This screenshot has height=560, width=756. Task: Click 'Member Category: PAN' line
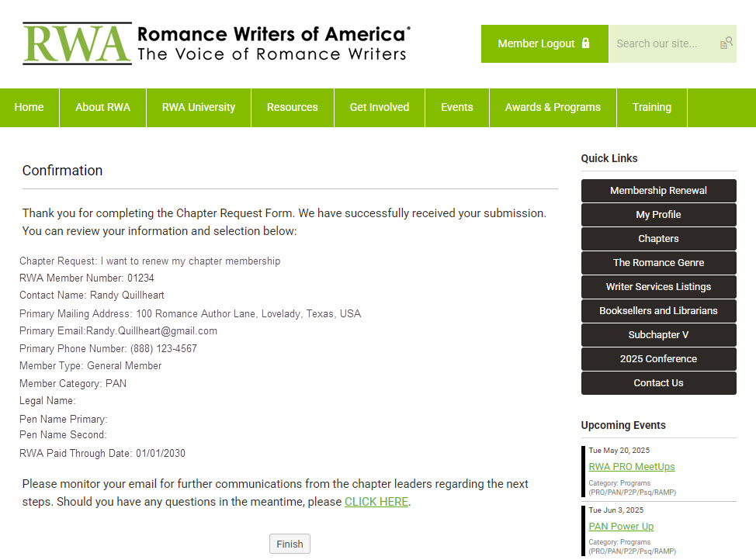point(73,384)
